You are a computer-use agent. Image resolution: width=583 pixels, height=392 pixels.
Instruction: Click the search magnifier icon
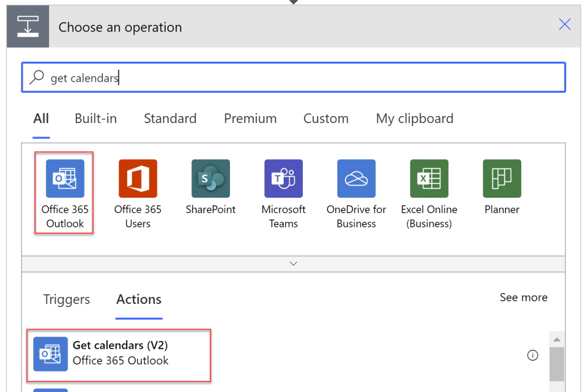point(36,77)
